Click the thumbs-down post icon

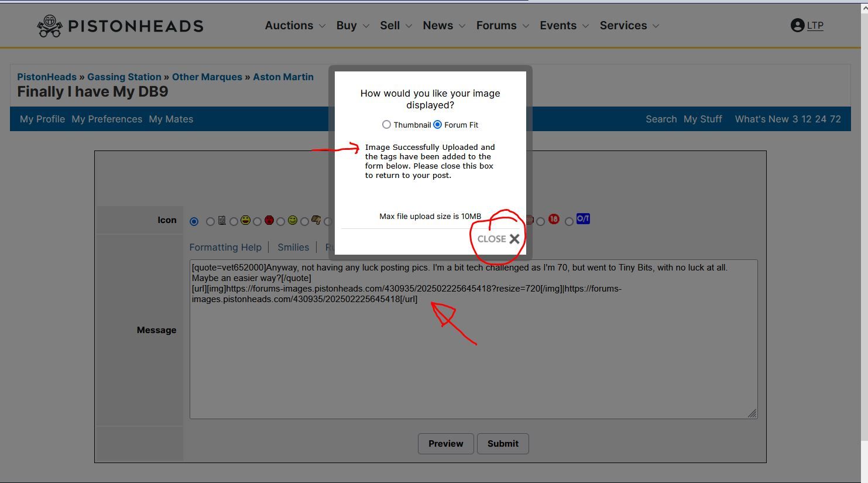(316, 220)
